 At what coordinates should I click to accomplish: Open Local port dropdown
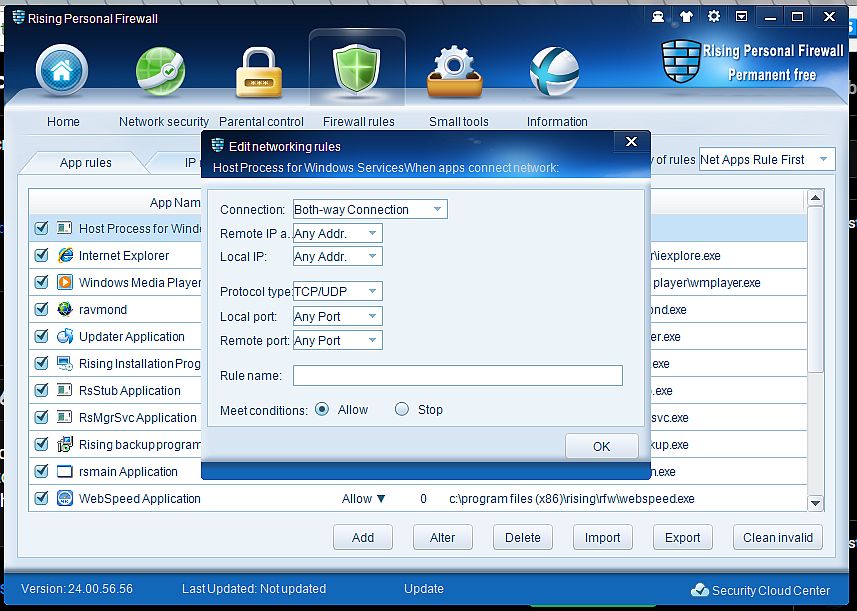pyautogui.click(x=337, y=316)
